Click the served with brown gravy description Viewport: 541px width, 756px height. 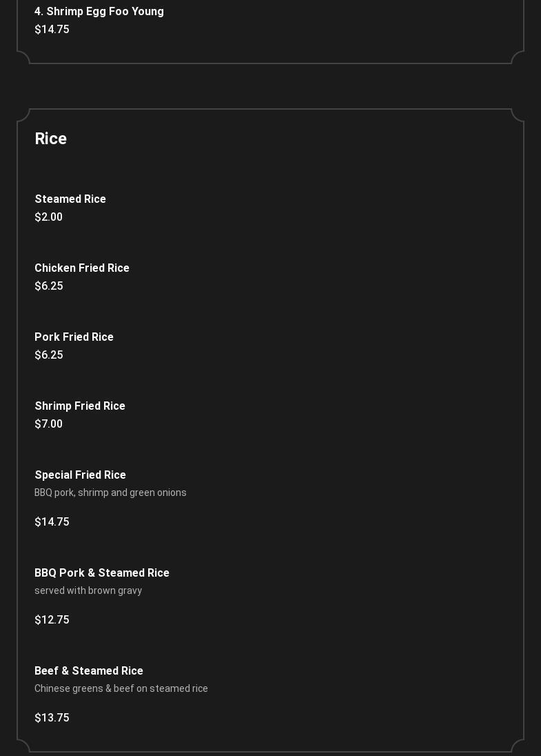point(88,590)
